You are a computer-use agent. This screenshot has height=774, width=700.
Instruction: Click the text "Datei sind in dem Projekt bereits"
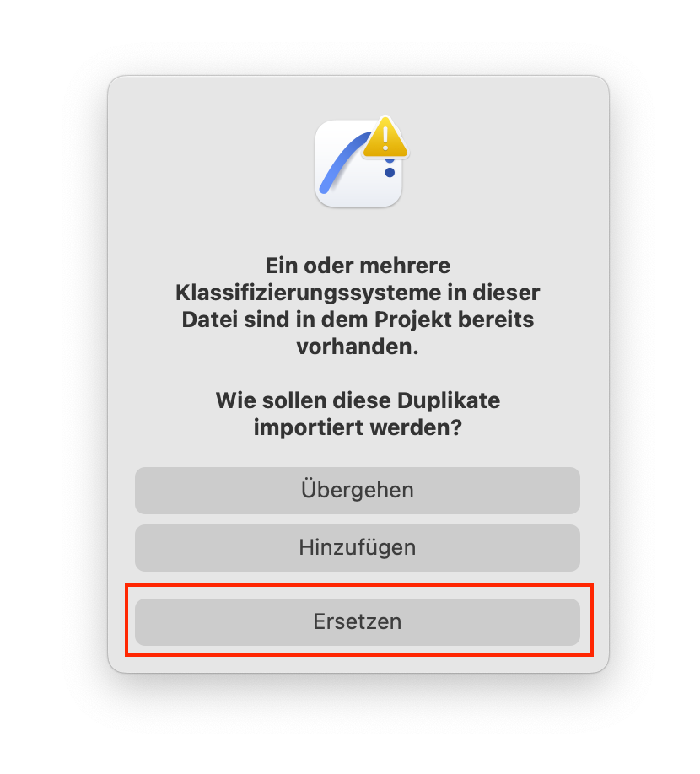coord(358,320)
